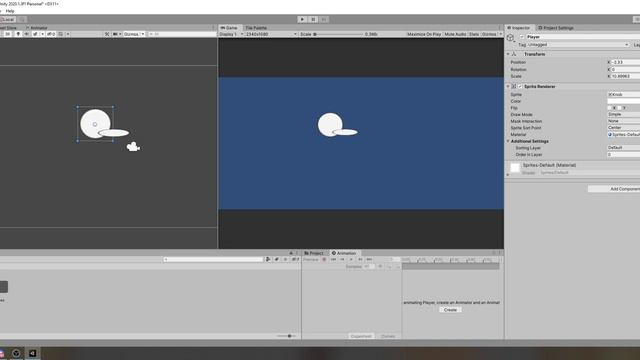Toggle the Animation record button
This screenshot has height=360, width=640.
pos(324,260)
